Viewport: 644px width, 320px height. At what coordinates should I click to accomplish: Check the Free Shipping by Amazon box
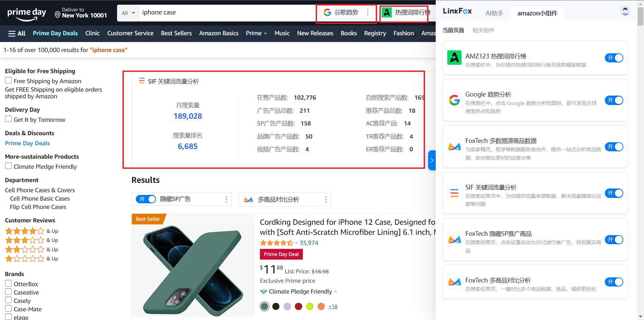pyautogui.click(x=8, y=81)
